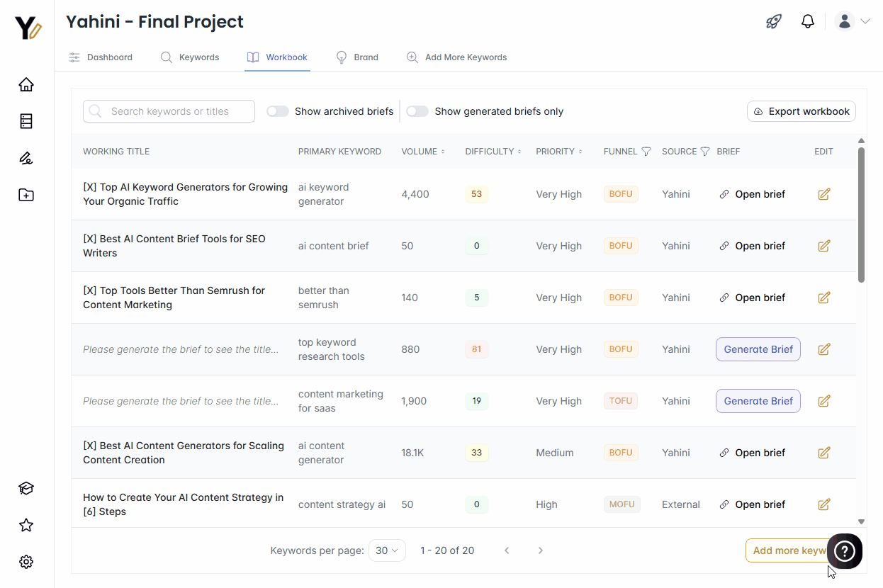Open the help question-mark bubble
The width and height of the screenshot is (883, 588).
pyautogui.click(x=844, y=550)
